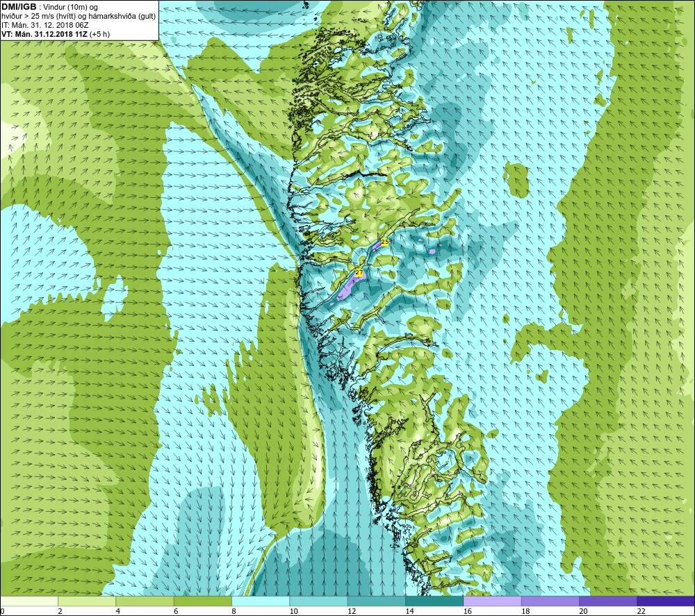Click the light lavender 16–18 legend swatch

(x=493, y=601)
